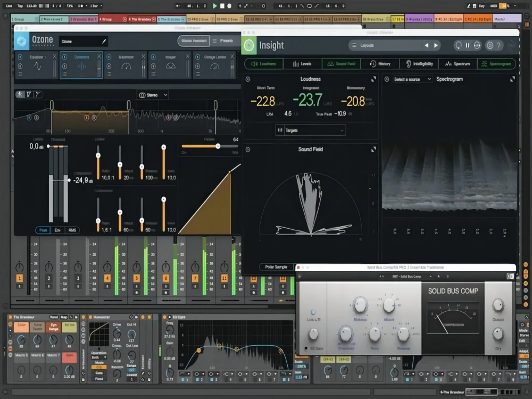Select Peak detection mode in Dynamics

tap(43, 230)
